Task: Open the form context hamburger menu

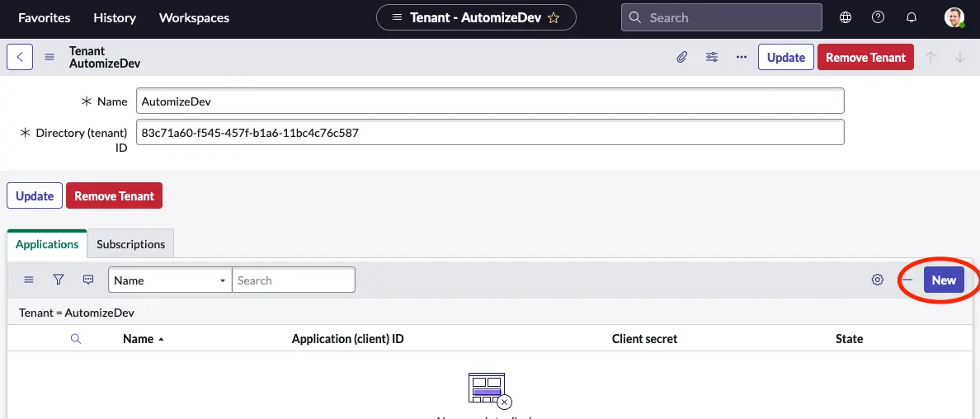Action: point(49,57)
